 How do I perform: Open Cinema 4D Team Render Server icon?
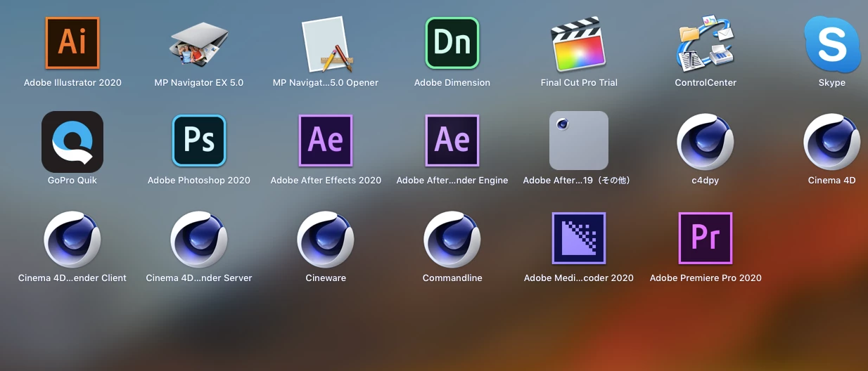(199, 240)
